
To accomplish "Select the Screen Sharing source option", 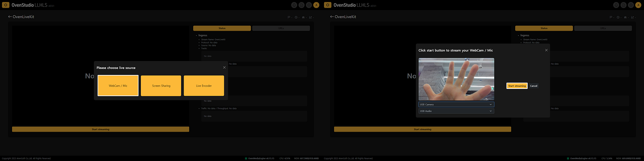I will [x=161, y=86].
